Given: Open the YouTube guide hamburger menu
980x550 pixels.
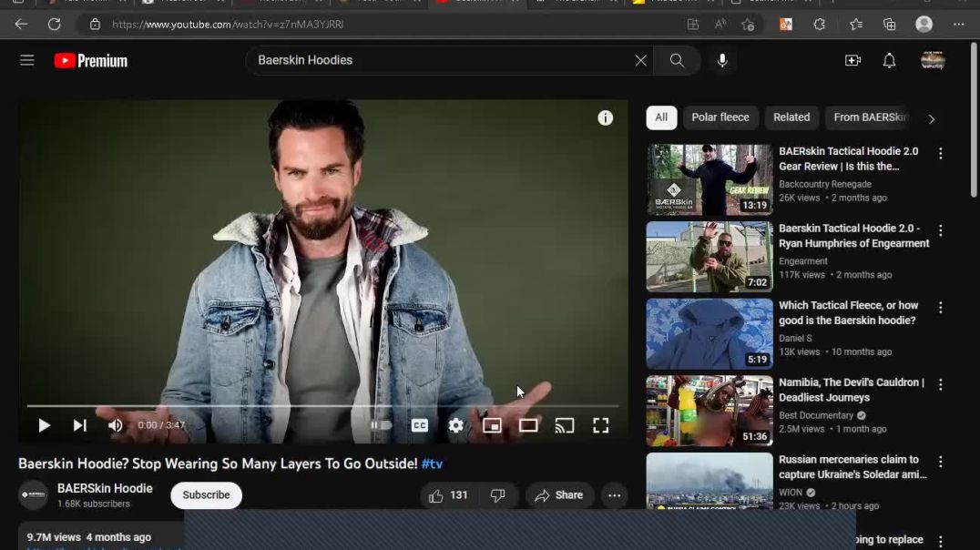Looking at the screenshot, I should point(27,60).
